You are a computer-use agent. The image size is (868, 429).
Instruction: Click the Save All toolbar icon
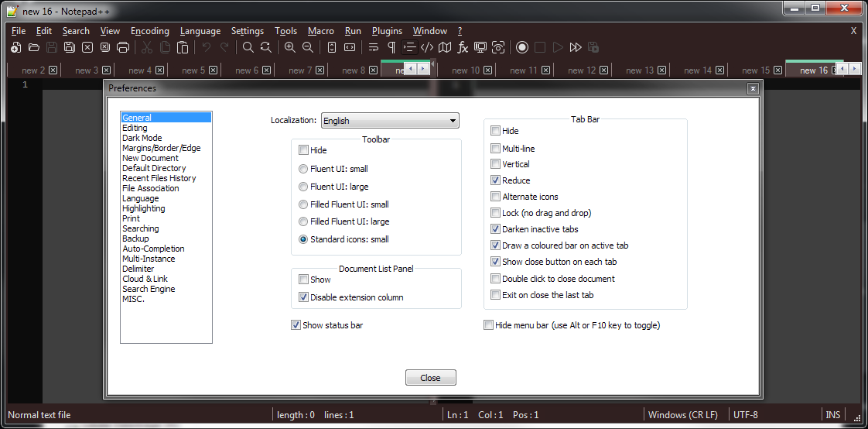point(69,47)
